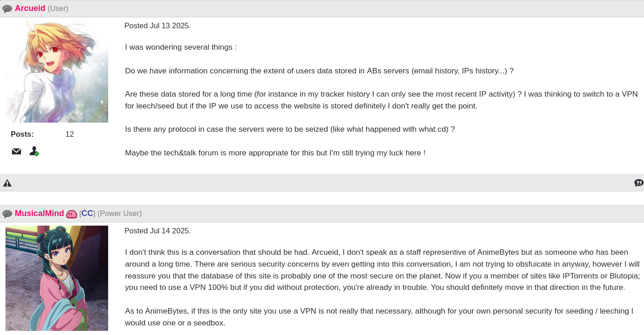Click the "Posts:" label under Arcueid's avatar
Viewport: 644px width, 335px height.
(22, 134)
